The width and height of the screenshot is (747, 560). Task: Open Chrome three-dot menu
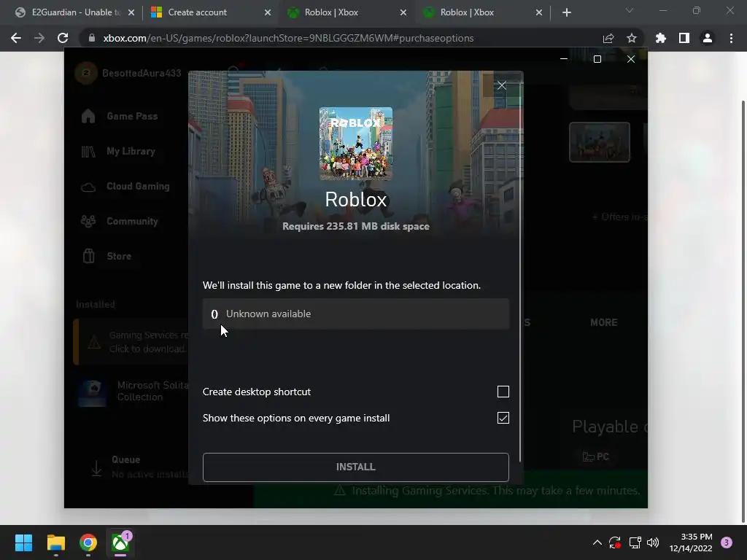(x=731, y=38)
